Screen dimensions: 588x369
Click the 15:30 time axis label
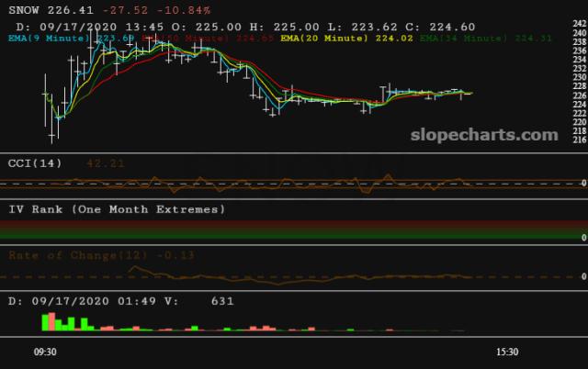(x=507, y=351)
